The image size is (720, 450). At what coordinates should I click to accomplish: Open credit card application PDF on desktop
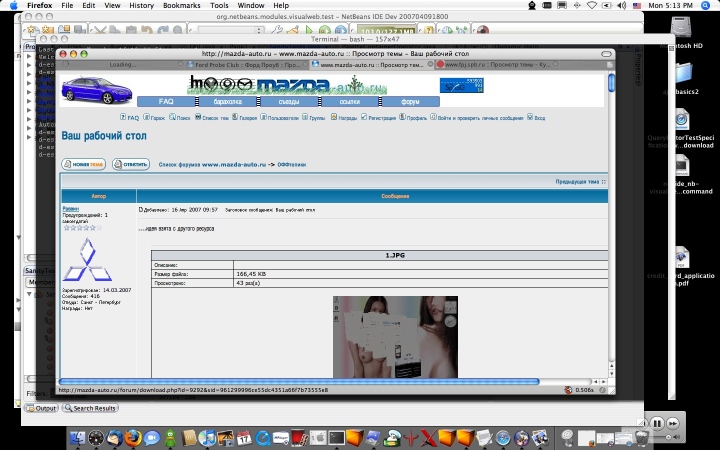tap(681, 258)
